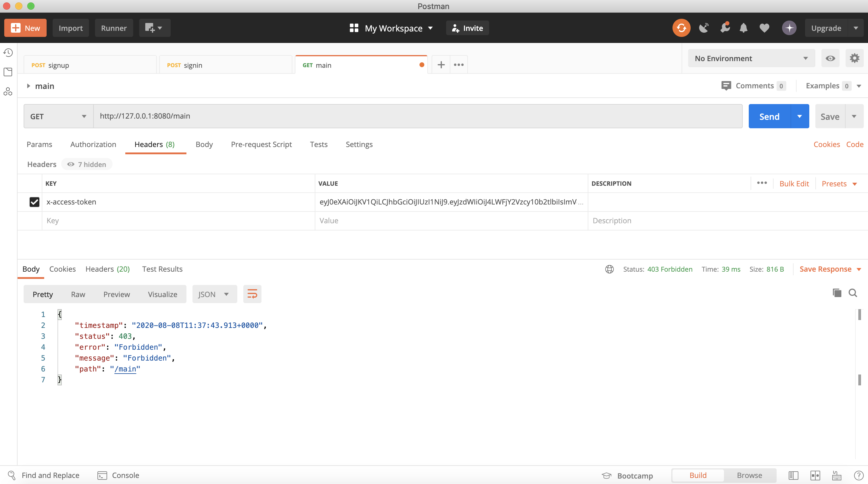
Task: Open the Bulk Edit link
Action: tap(794, 184)
